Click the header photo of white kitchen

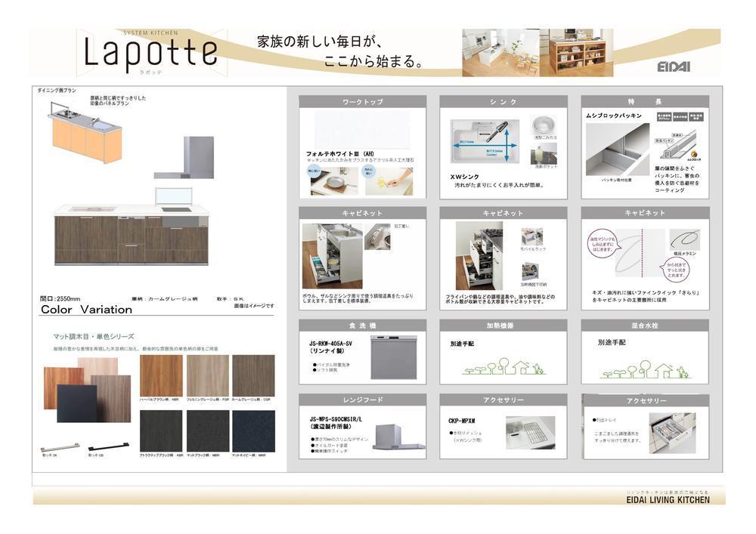(x=500, y=52)
